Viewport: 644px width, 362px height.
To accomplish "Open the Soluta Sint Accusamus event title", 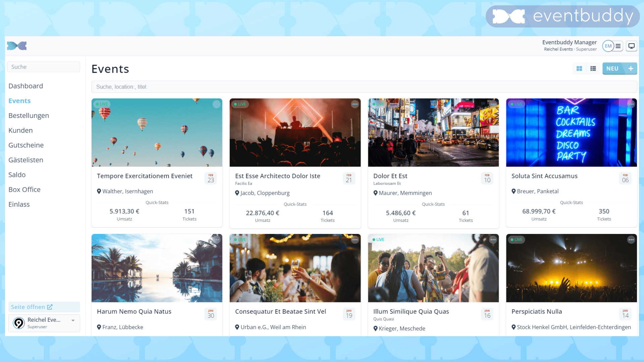I will [544, 176].
